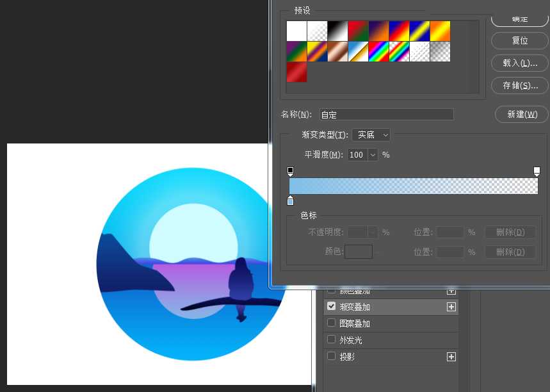Open the 渐变类型 dropdown
Viewport: 550px width, 392px height.
(x=371, y=135)
